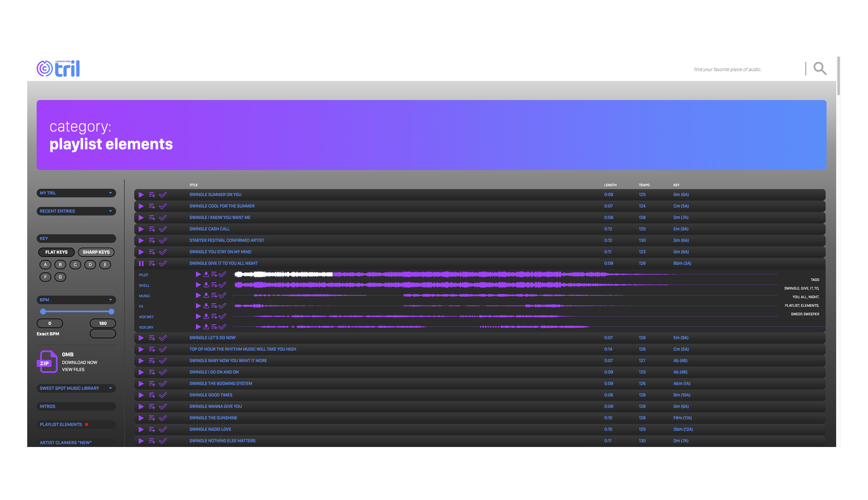
Task: Play Swingle Cash Call track
Action: point(141,229)
